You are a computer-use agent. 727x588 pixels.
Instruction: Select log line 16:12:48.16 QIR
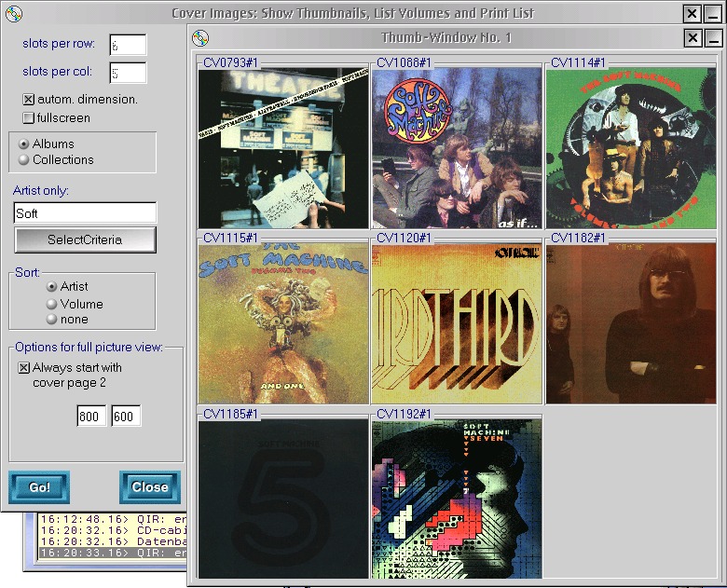pos(113,519)
